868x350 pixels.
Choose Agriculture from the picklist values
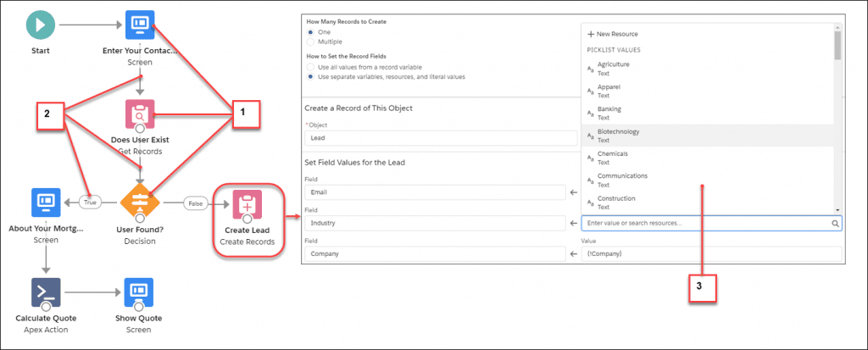point(614,69)
